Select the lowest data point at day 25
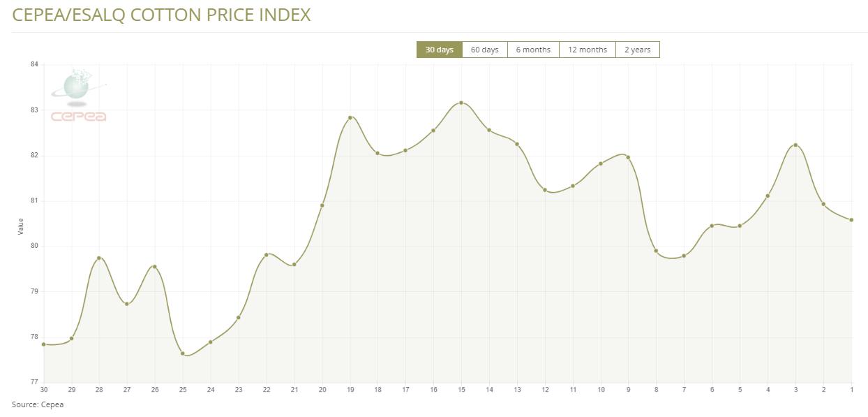The image size is (868, 417). click(x=183, y=353)
